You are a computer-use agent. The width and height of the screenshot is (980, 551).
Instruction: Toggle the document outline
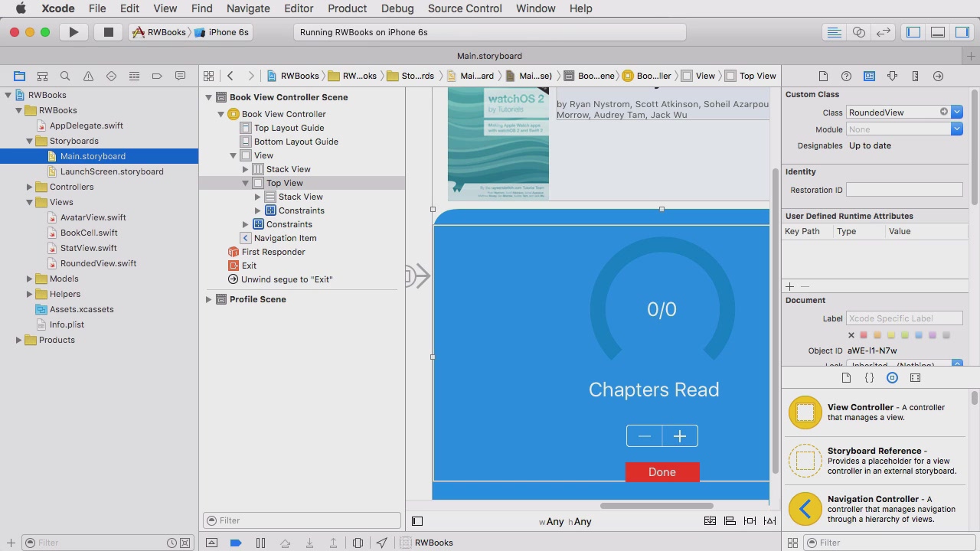point(417,521)
